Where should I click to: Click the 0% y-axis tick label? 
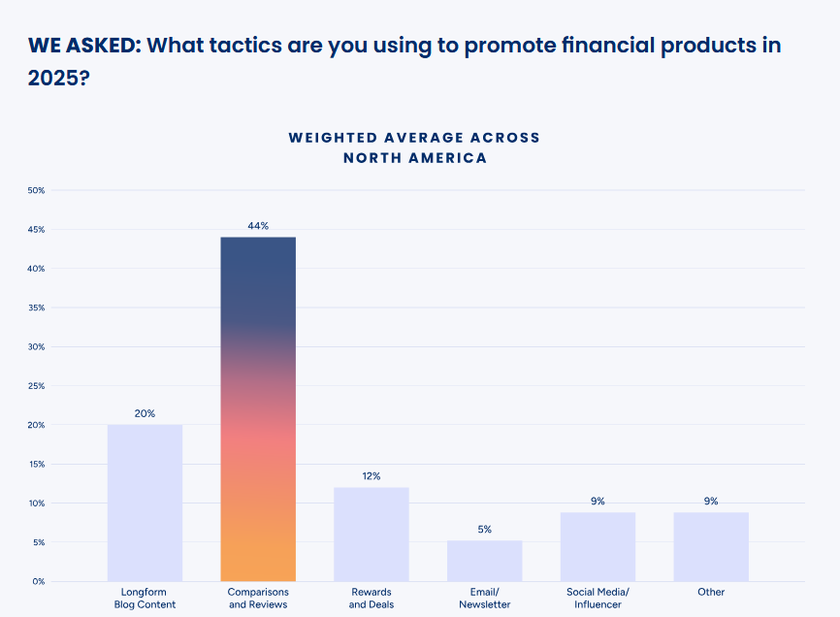(39, 581)
